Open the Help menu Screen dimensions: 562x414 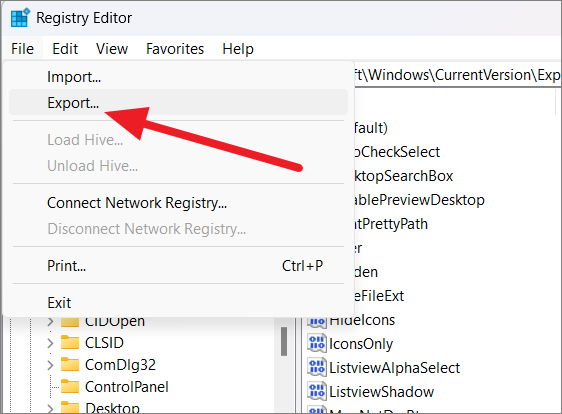(238, 49)
